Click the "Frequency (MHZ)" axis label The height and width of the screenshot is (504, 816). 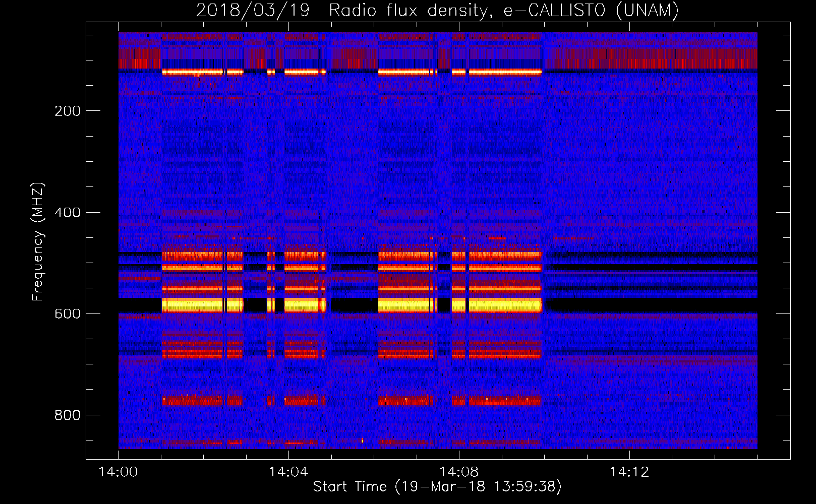pos(38,241)
